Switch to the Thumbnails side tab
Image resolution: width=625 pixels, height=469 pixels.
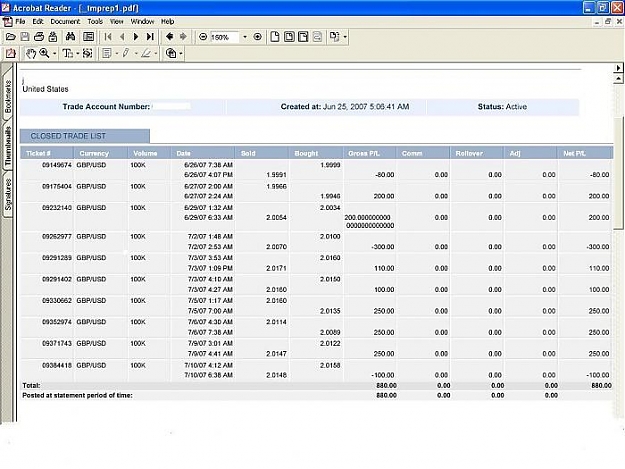tap(8, 146)
